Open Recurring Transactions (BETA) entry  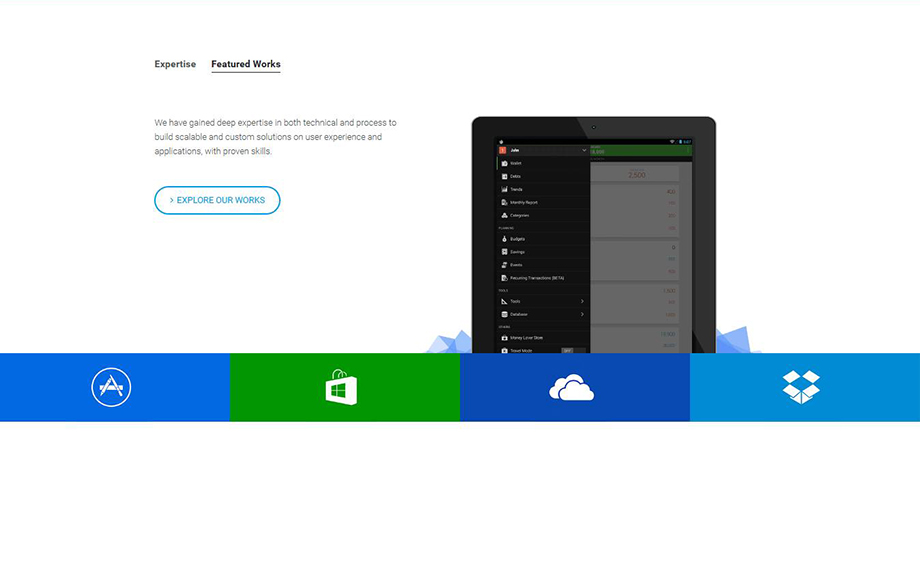tap(537, 278)
